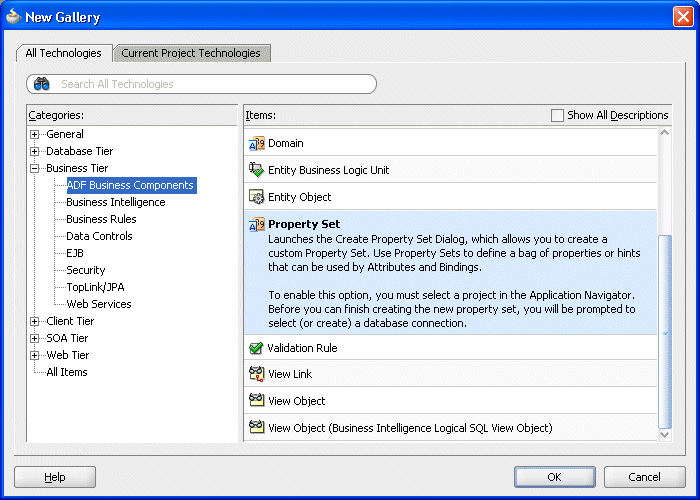Screen dimensions: 700x500
Task: Select the Domain item text
Action: (286, 143)
